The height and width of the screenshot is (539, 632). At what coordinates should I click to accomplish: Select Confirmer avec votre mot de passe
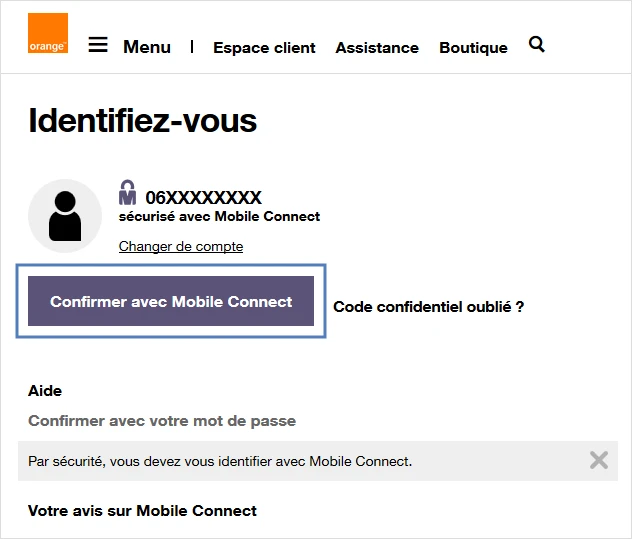pyautogui.click(x=162, y=421)
